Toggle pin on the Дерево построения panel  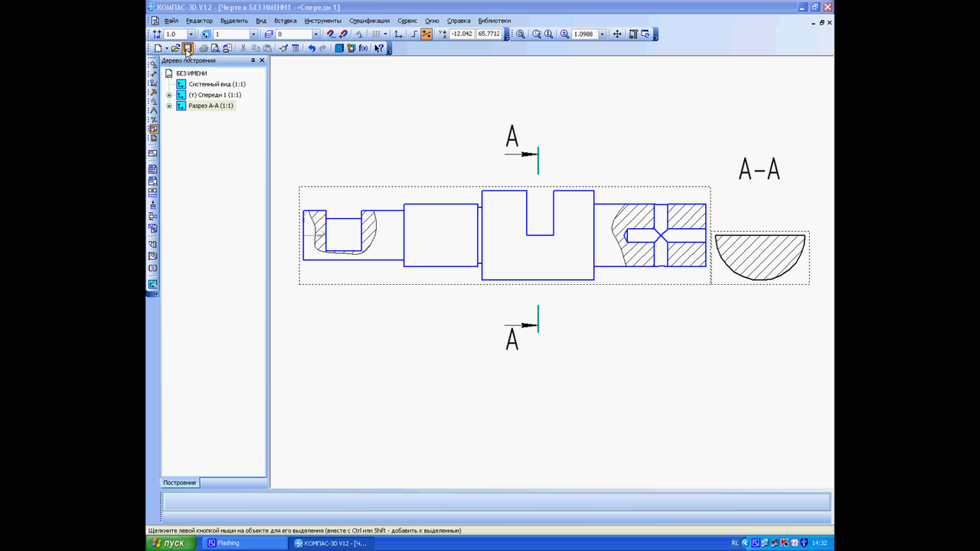(253, 60)
